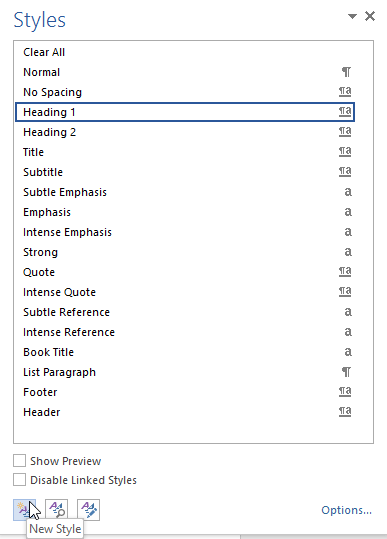Click the New Style icon button
The height and width of the screenshot is (539, 387).
(x=24, y=510)
